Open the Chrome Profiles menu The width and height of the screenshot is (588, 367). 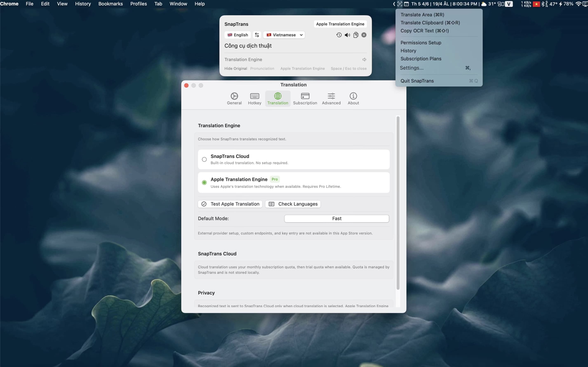[x=138, y=4]
